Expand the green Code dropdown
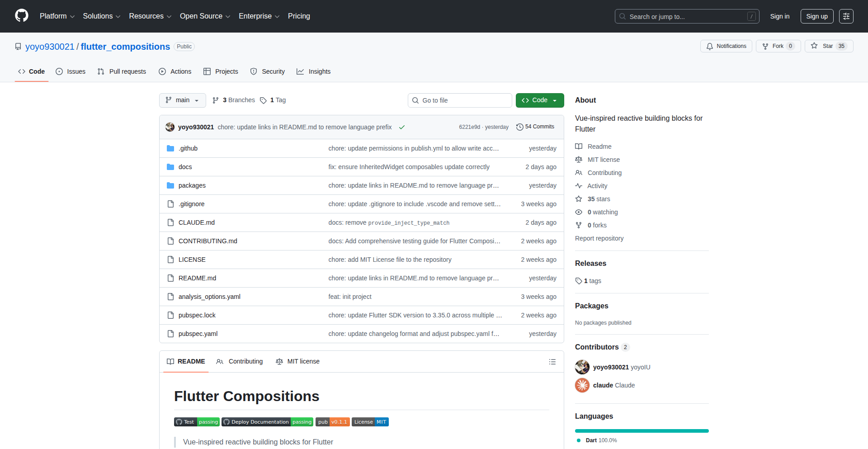This screenshot has width=868, height=449. 539,100
